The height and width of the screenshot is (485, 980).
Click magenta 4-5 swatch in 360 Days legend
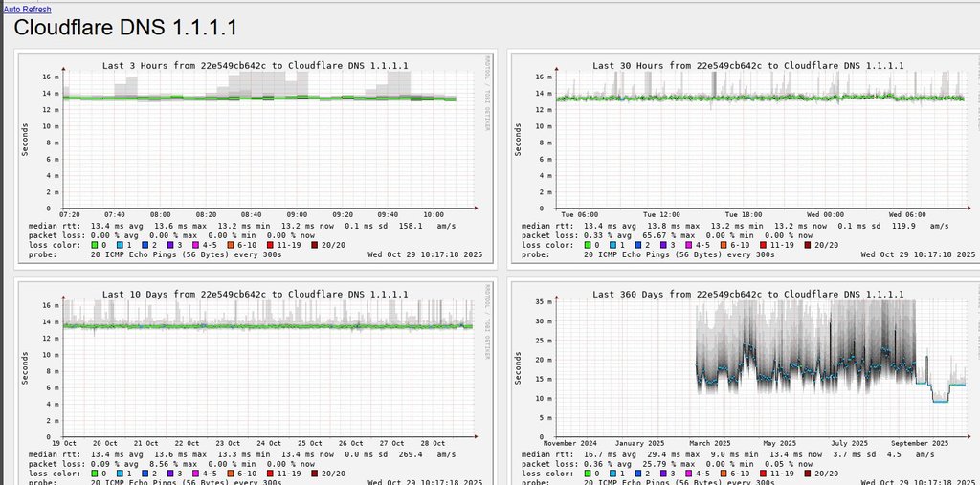click(688, 474)
